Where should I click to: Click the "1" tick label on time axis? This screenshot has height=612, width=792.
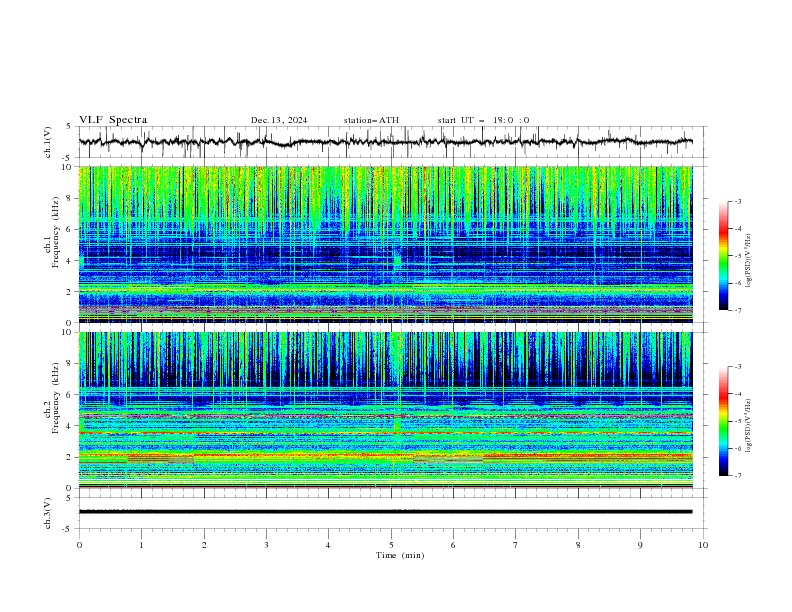pos(141,545)
